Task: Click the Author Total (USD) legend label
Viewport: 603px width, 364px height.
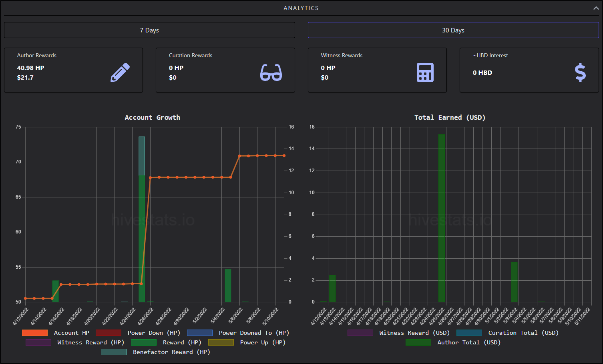Action: click(x=469, y=342)
